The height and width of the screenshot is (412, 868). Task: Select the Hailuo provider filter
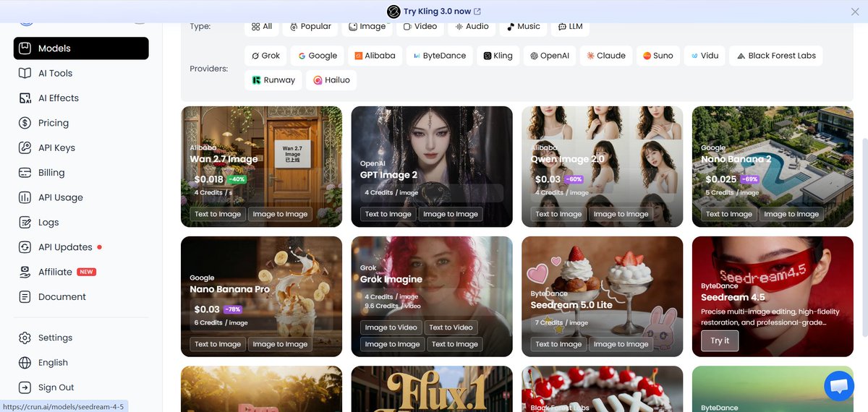[x=331, y=80]
